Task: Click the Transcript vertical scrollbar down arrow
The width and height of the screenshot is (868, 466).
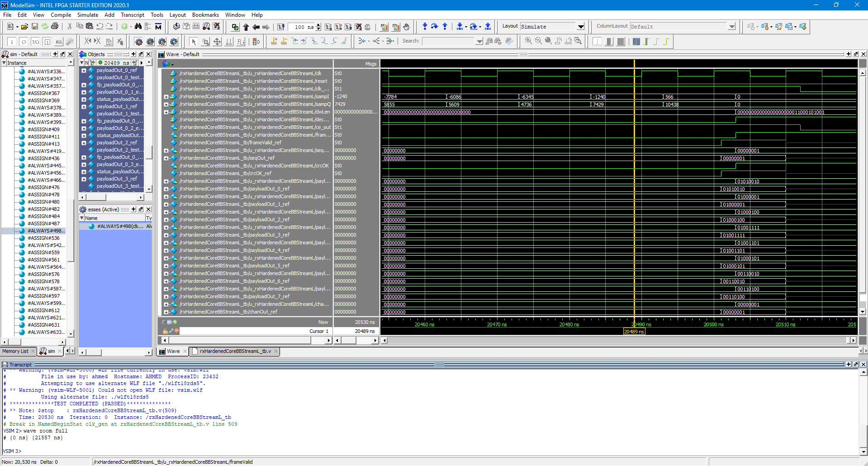Action: click(x=863, y=452)
